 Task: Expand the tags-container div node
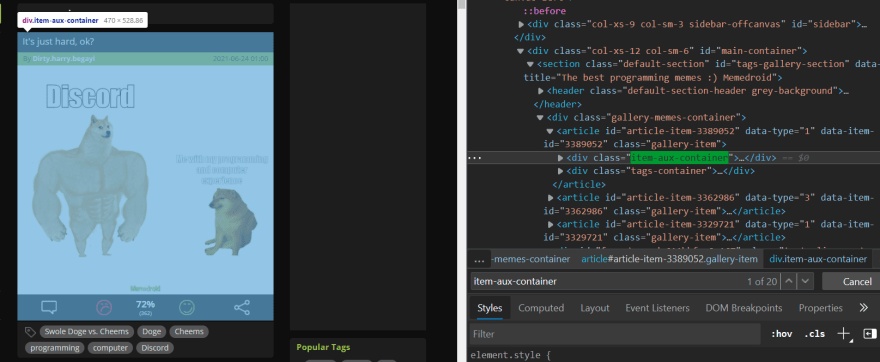pos(560,171)
